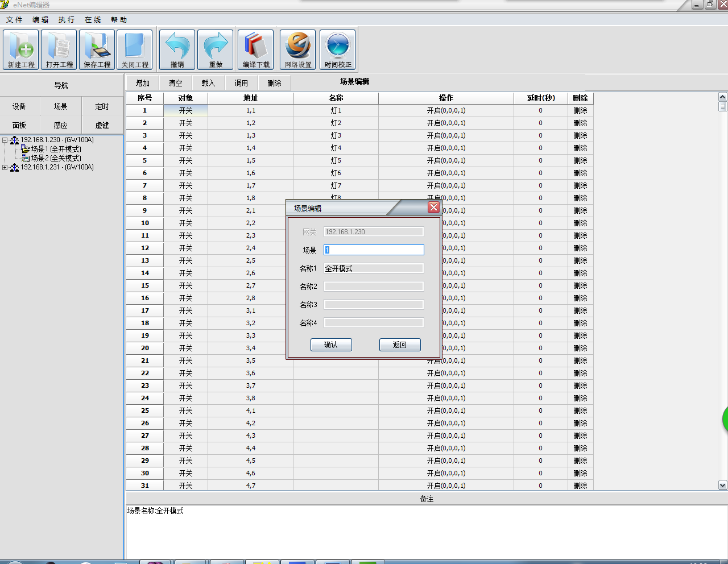Image resolution: width=728 pixels, height=564 pixels.
Task: Expand the 192.168.1.231 gateway tree node
Action: click(x=5, y=167)
